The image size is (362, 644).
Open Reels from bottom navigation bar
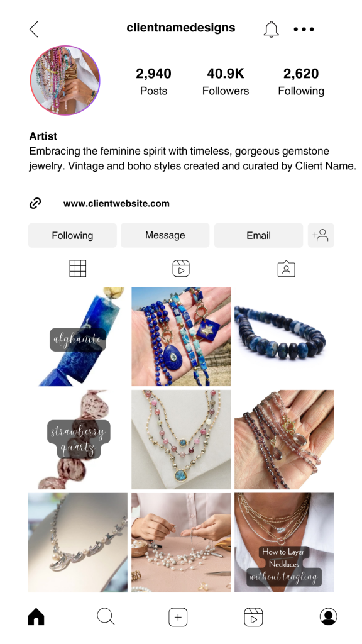(253, 617)
